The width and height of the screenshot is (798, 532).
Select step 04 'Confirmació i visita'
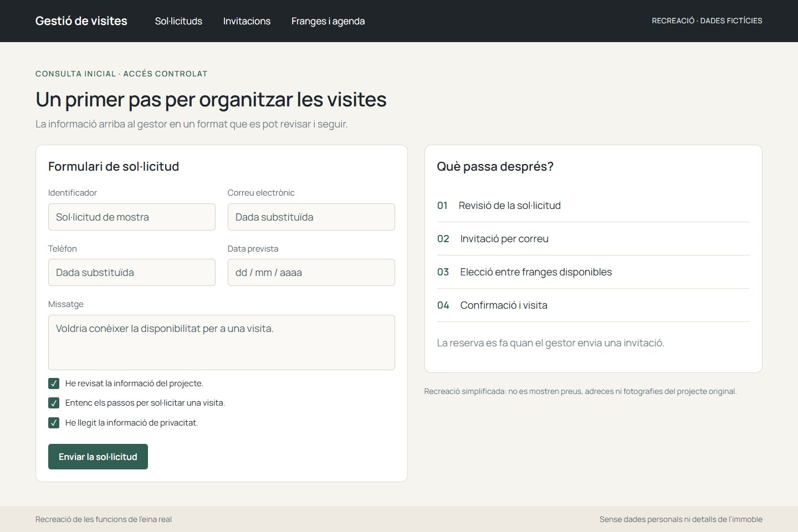click(594, 305)
